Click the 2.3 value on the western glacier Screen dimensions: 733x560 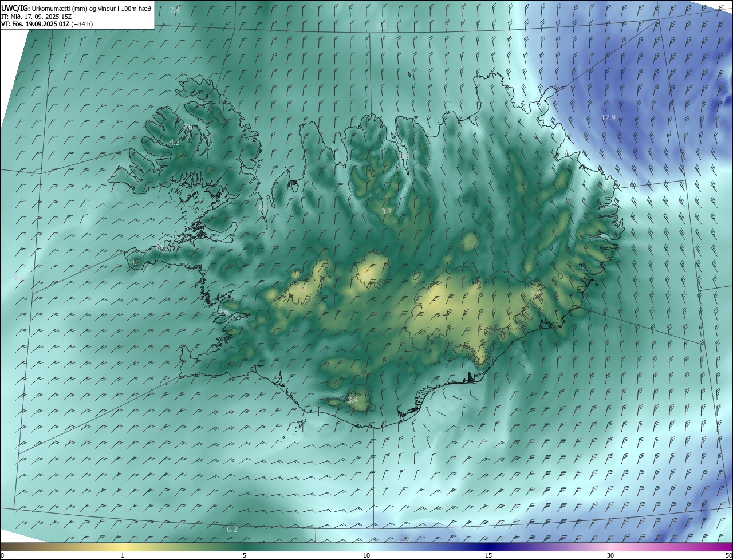click(301, 289)
